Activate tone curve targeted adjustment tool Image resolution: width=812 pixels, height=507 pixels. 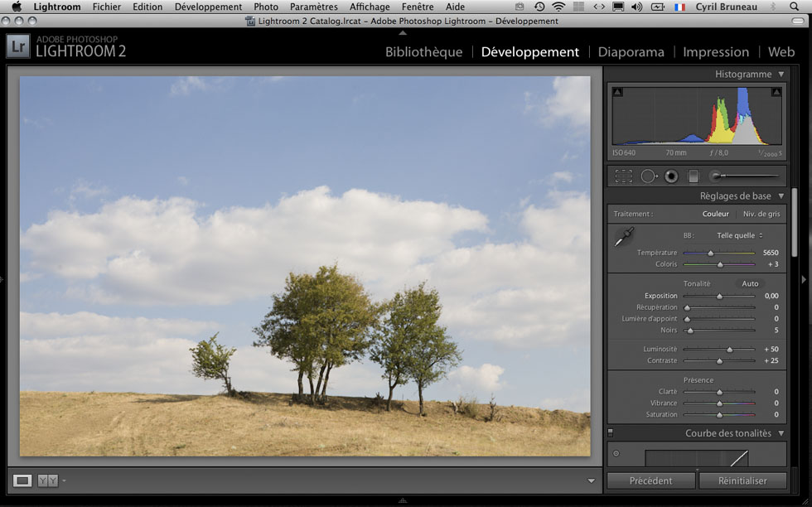click(616, 454)
